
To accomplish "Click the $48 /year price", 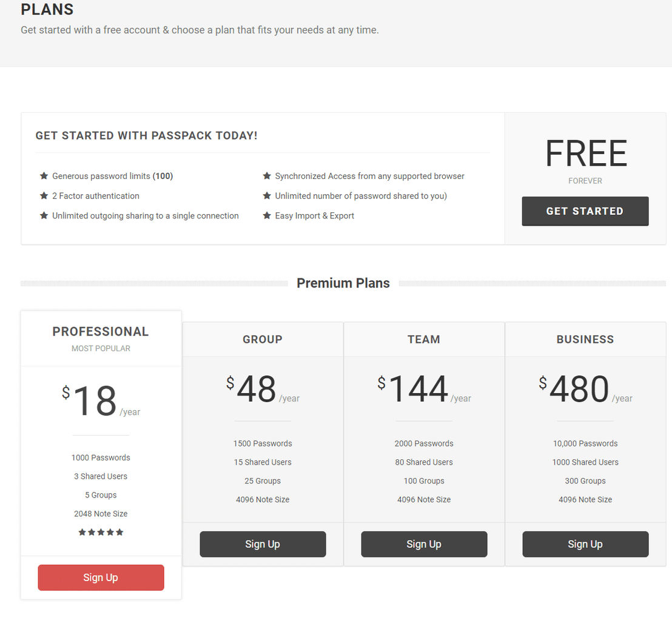I will (x=263, y=388).
